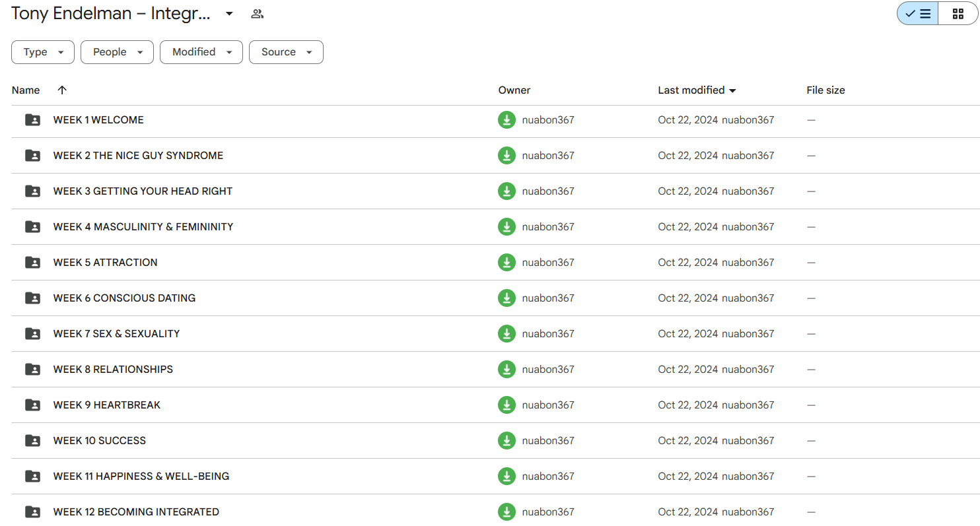Viewport: 980px width, 526px height.
Task: Click file size dash in WEEK 7 row
Action: [811, 334]
